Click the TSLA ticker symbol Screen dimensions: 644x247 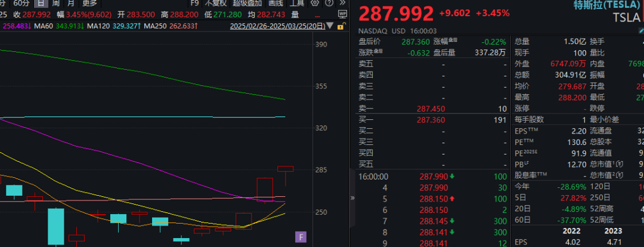tap(626, 18)
